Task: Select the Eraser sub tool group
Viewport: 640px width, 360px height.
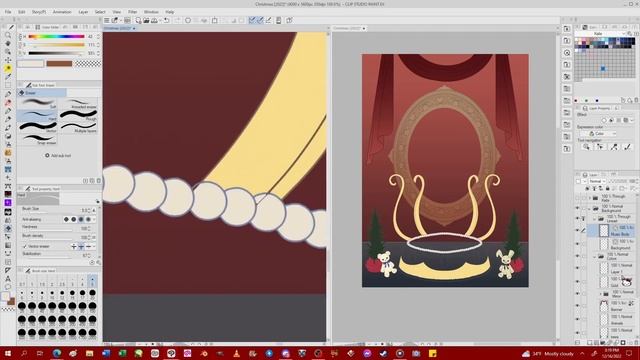Action: click(42, 93)
